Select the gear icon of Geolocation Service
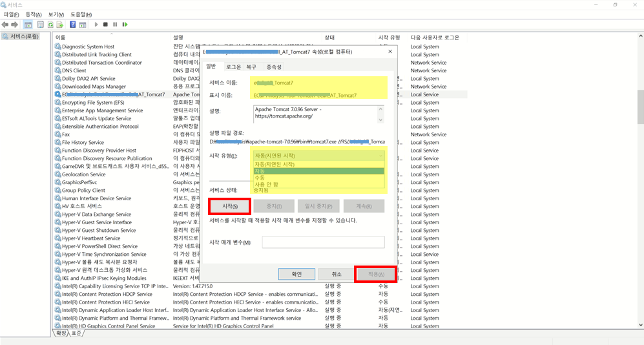The image size is (644, 345). pos(58,174)
